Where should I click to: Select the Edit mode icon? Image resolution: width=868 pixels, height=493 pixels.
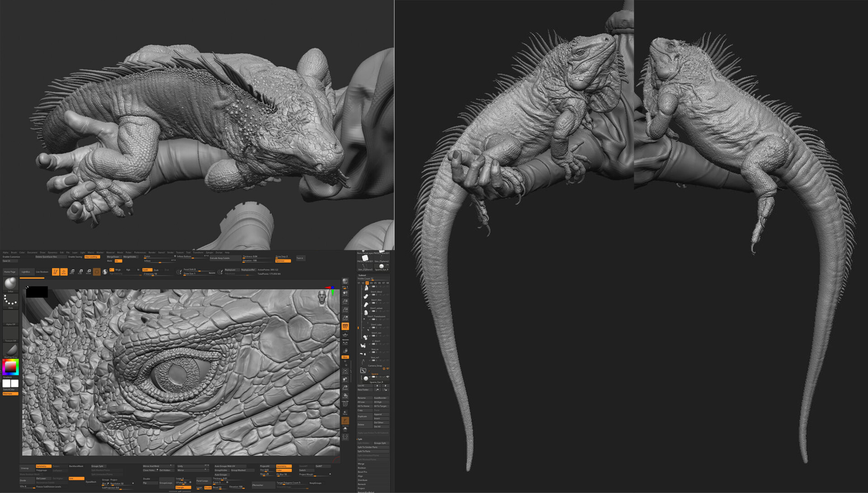click(56, 272)
